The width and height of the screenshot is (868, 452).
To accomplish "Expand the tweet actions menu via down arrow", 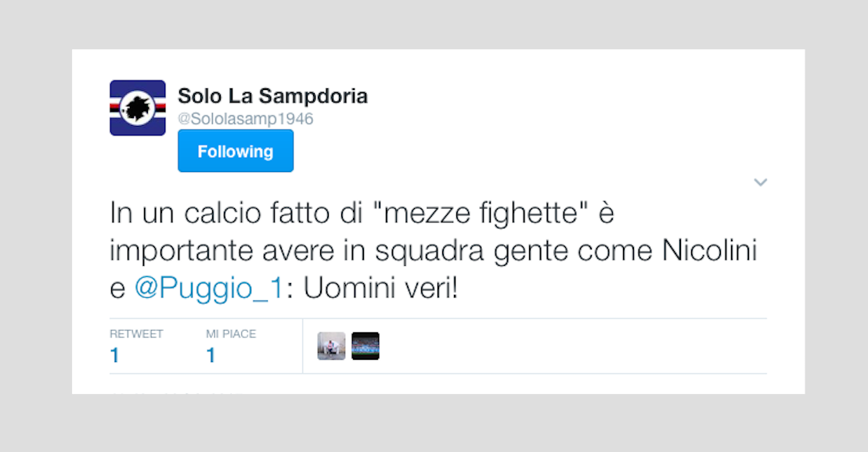I will tap(760, 181).
